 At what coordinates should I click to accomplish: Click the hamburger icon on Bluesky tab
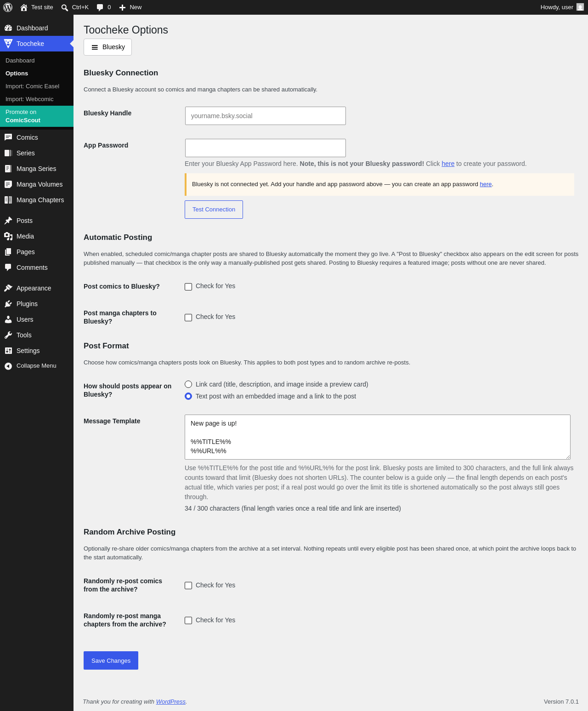click(95, 47)
